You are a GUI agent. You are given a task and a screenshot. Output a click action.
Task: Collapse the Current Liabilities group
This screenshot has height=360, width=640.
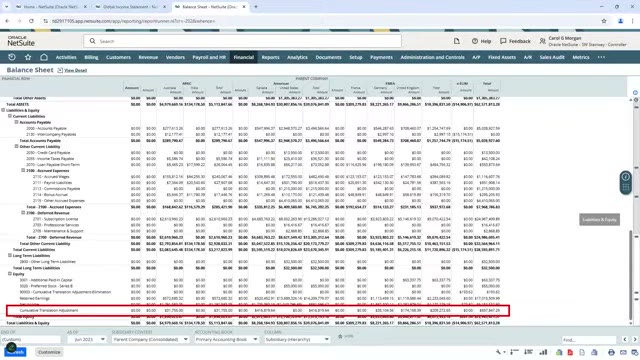pyautogui.click(x=10, y=116)
